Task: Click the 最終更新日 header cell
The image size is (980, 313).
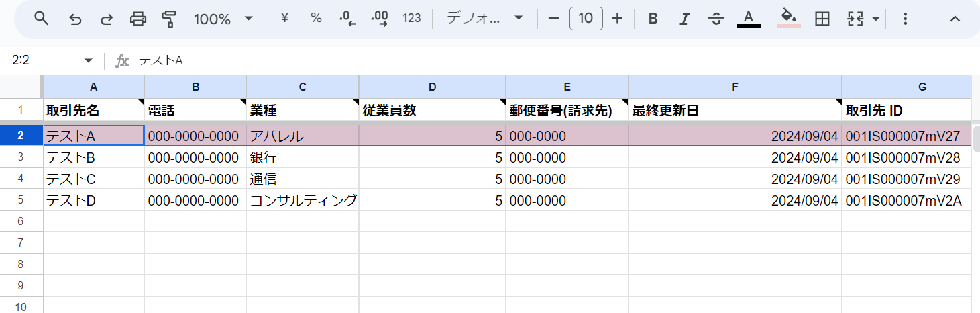Action: point(735,110)
